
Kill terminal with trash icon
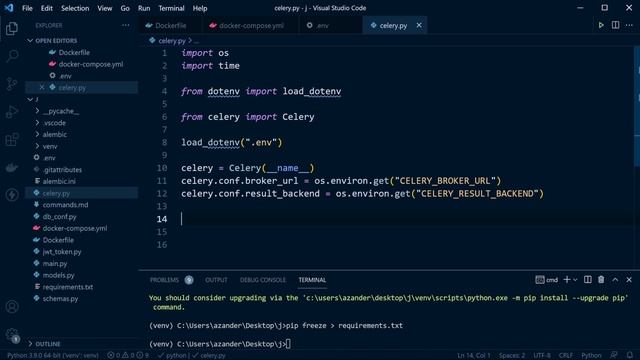[601, 280]
